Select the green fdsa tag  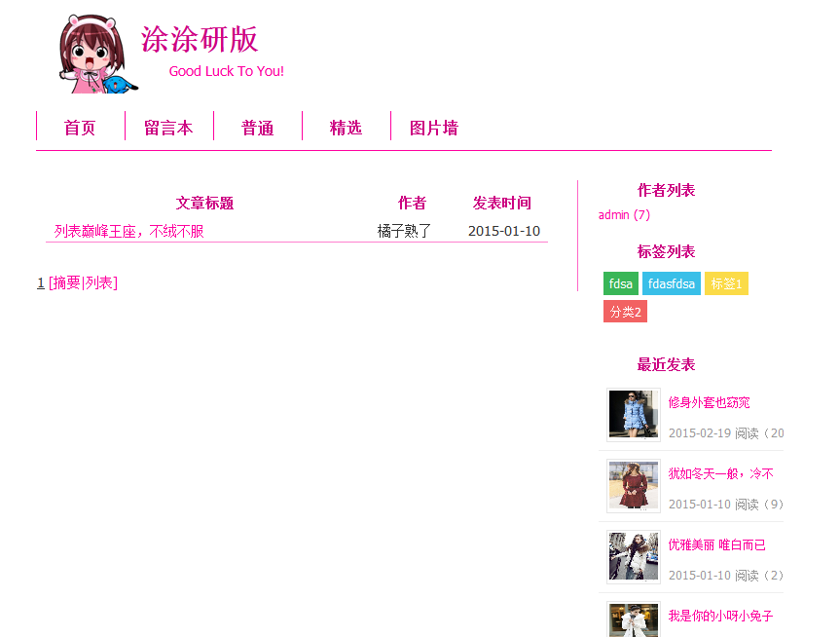pyautogui.click(x=621, y=283)
